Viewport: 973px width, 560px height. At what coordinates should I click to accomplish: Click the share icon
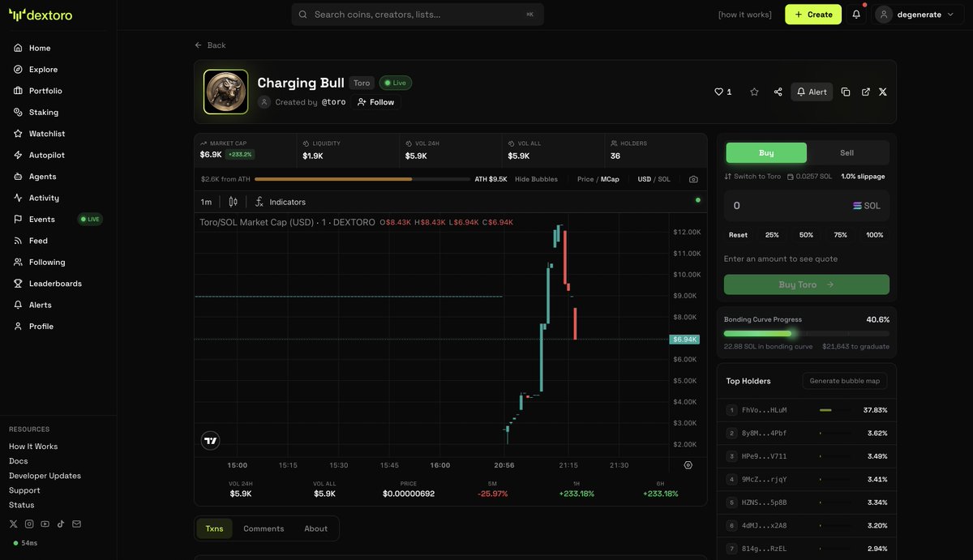tap(778, 92)
